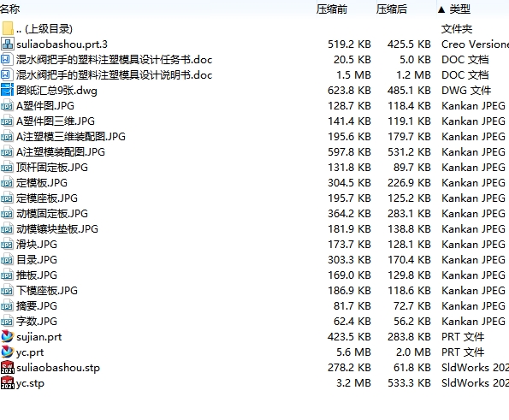Screen dimensions: 509x420
Task: Click the 5.6 MB size of yc.prt
Action: [353, 352]
